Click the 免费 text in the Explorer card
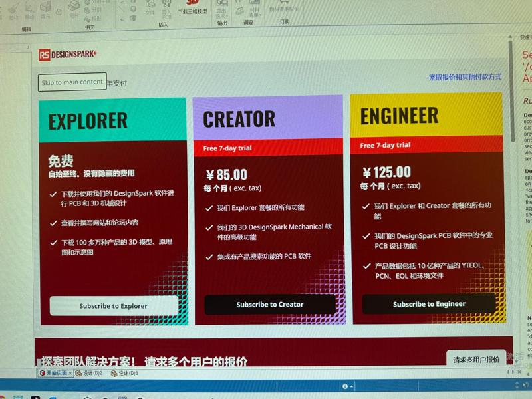 coord(61,161)
